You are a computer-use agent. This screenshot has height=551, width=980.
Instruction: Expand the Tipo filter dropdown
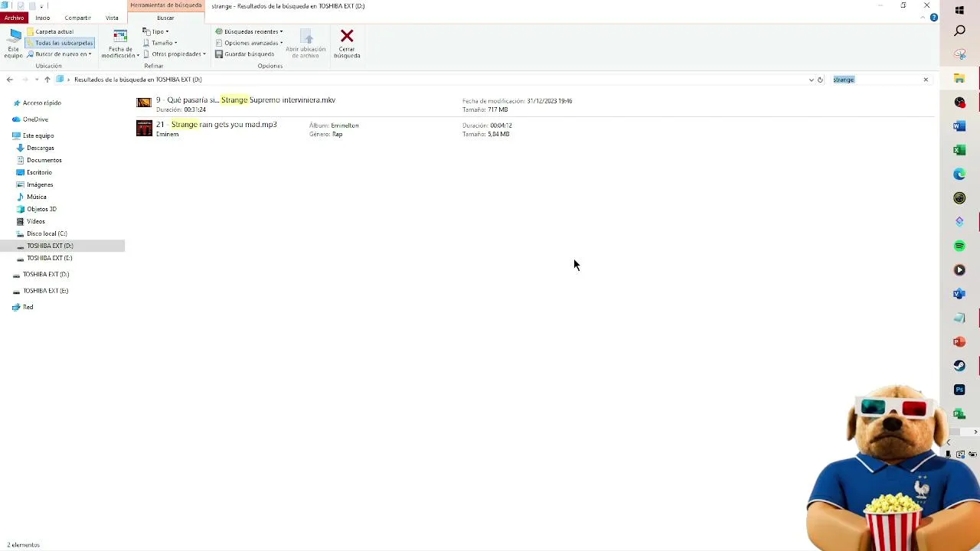point(155,32)
